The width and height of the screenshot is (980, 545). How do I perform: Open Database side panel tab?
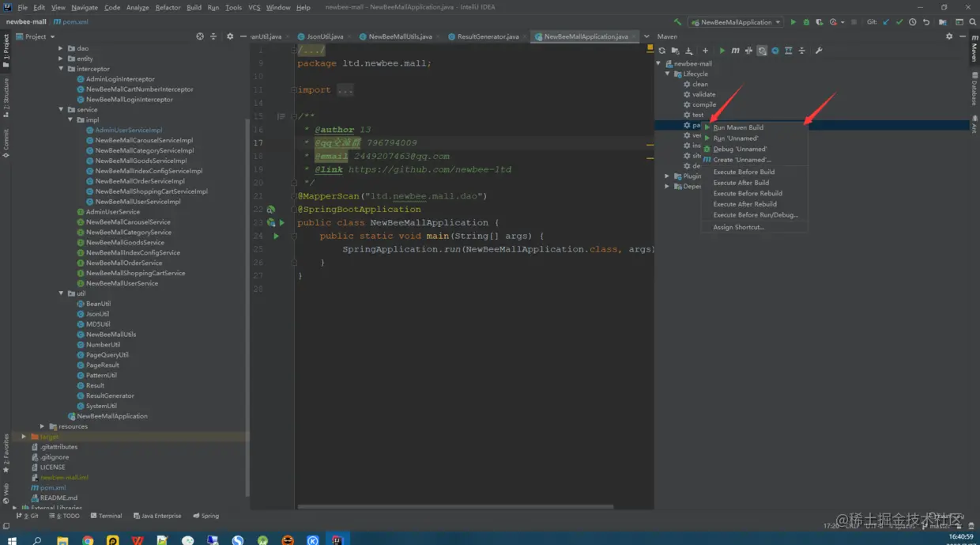pyautogui.click(x=974, y=89)
